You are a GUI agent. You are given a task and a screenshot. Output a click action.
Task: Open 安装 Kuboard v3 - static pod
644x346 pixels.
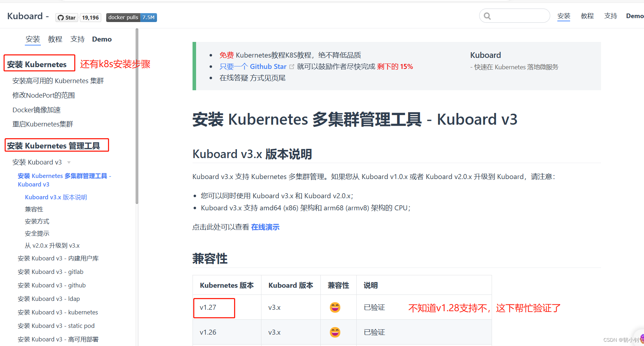click(x=56, y=326)
